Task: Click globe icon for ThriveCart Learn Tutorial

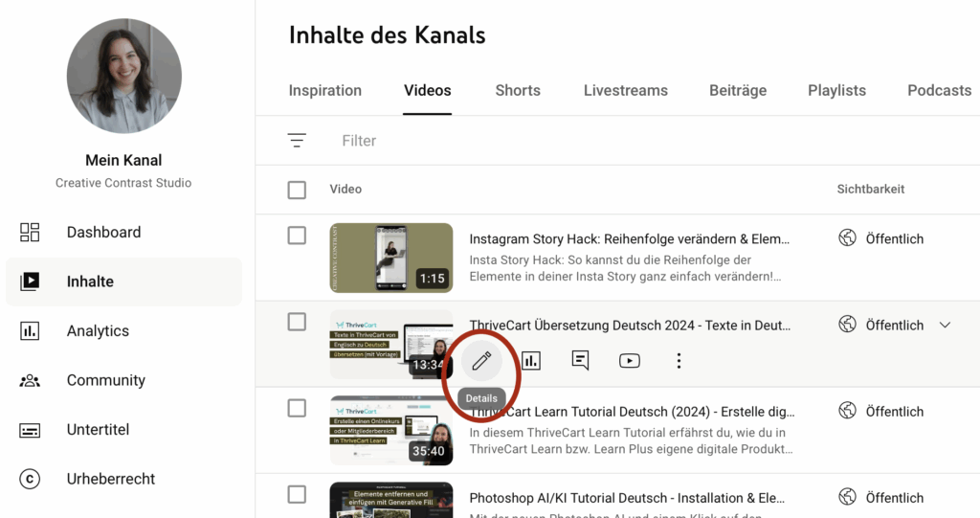Action: point(847,411)
